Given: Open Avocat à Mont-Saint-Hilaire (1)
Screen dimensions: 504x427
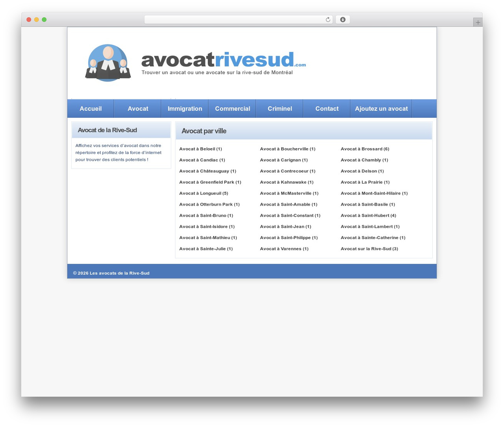Looking at the screenshot, I should tap(374, 193).
